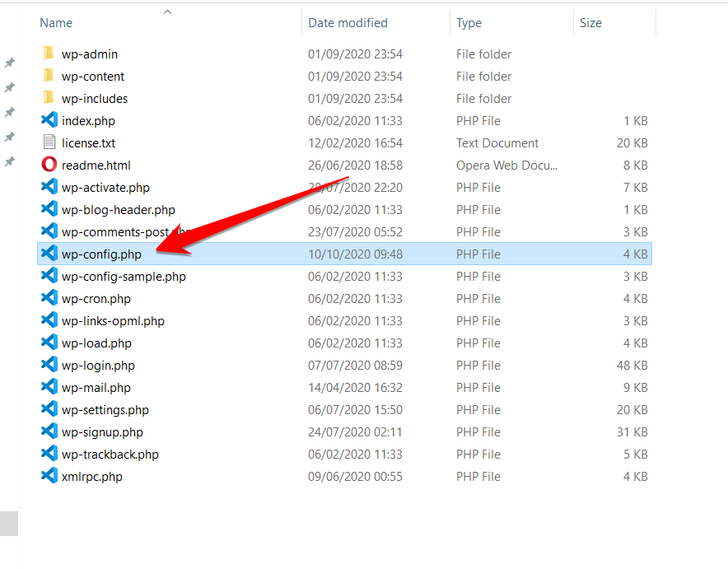Click the VS Code icon beside wp-mail.php
The image size is (728, 569).
coord(49,387)
